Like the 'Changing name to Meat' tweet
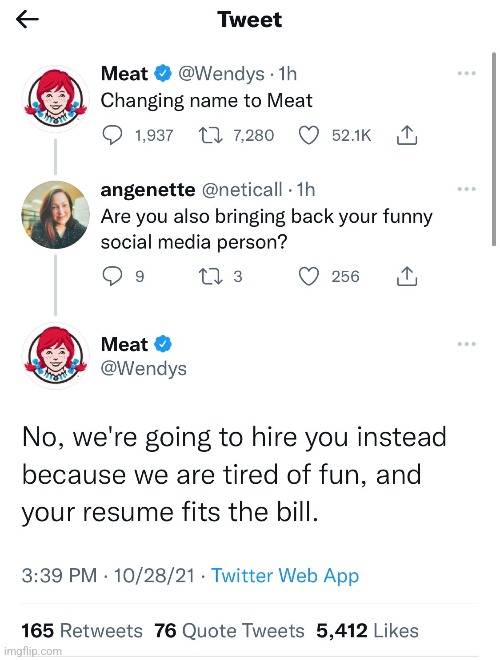Viewport: 500px width, 660px height. point(309,136)
